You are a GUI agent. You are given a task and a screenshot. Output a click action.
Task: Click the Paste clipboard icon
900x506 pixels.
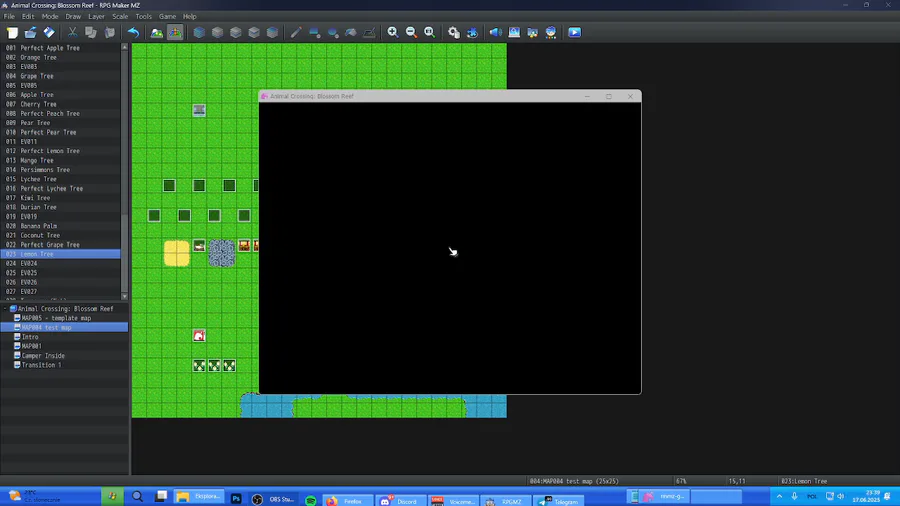(110, 33)
